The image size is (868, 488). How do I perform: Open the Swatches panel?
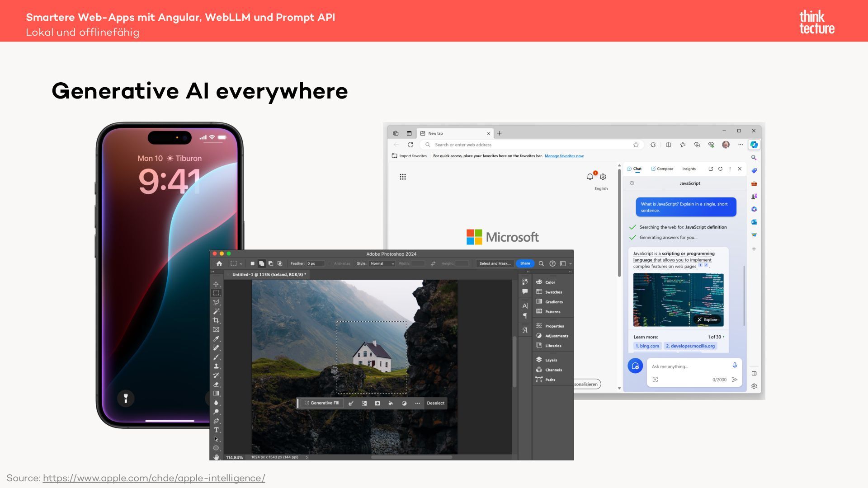pos(553,292)
